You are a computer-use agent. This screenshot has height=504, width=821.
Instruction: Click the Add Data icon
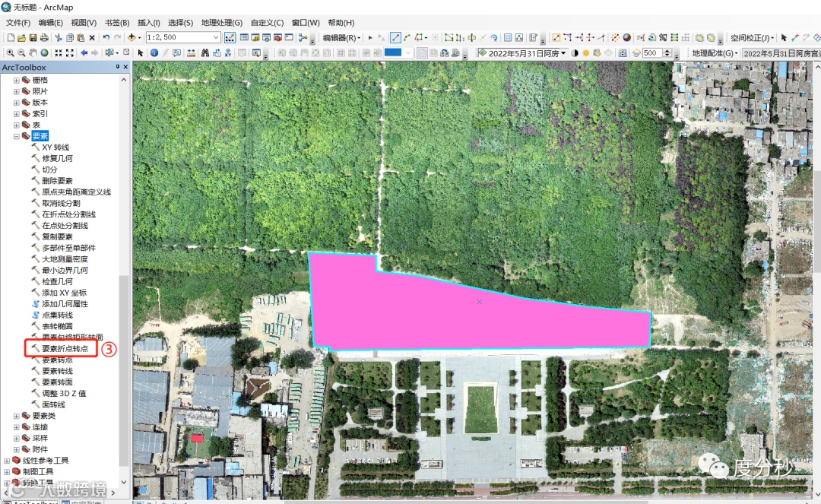pos(132,38)
